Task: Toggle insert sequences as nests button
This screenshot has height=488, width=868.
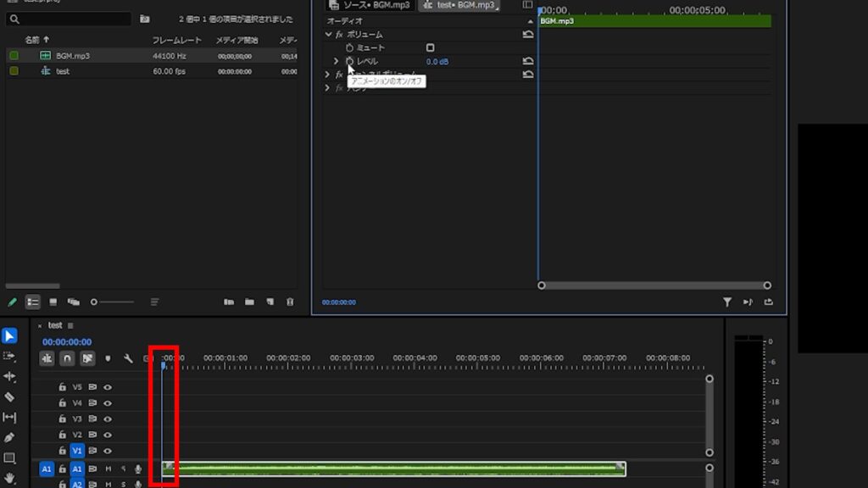Action: coord(47,358)
